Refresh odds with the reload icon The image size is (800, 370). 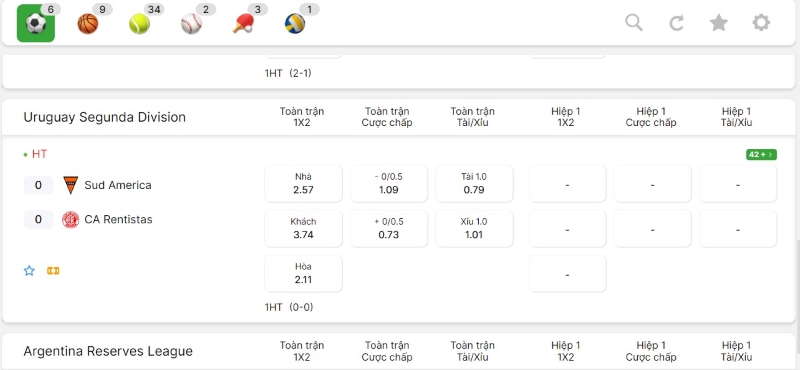click(x=677, y=22)
